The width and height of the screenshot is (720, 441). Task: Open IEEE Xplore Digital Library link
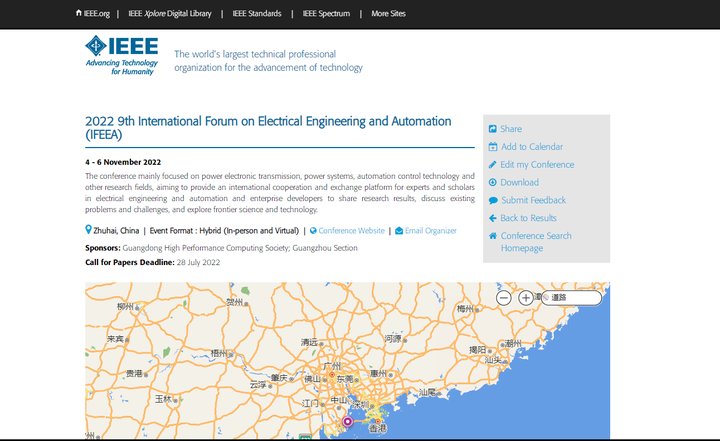click(170, 14)
